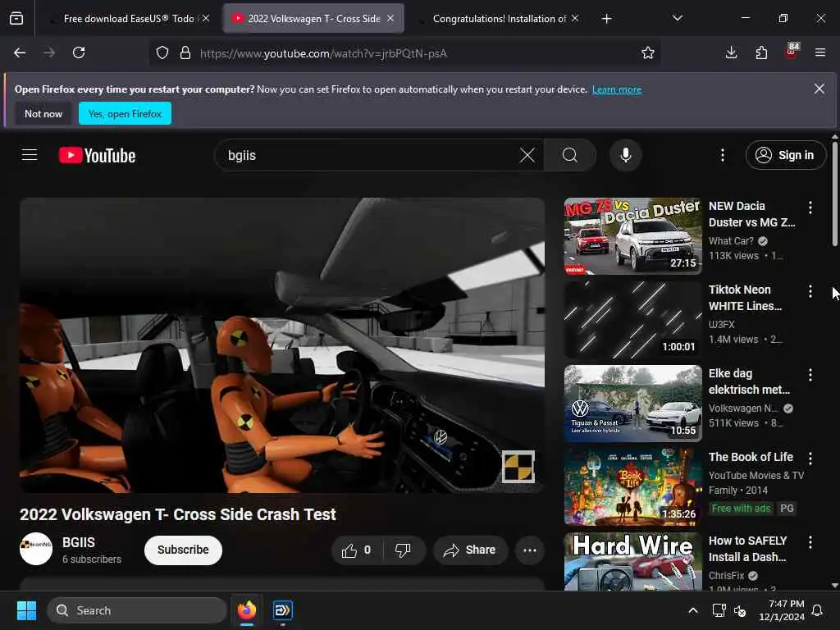
Task: Open the notification bell in taskbar
Action: tap(818, 610)
